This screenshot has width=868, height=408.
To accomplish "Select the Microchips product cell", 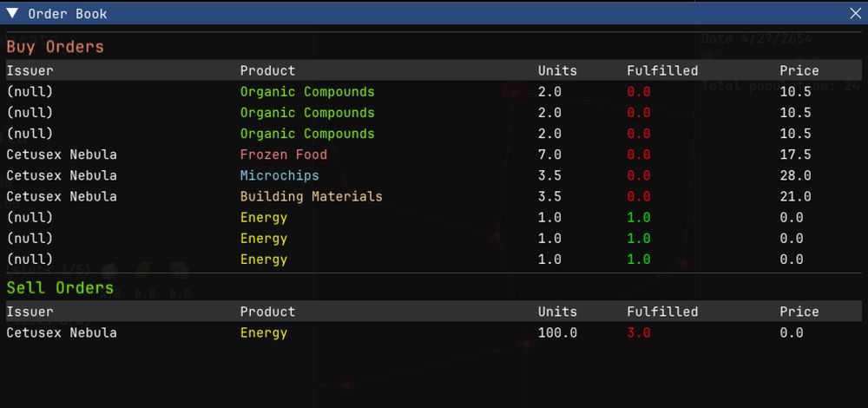I will point(279,175).
